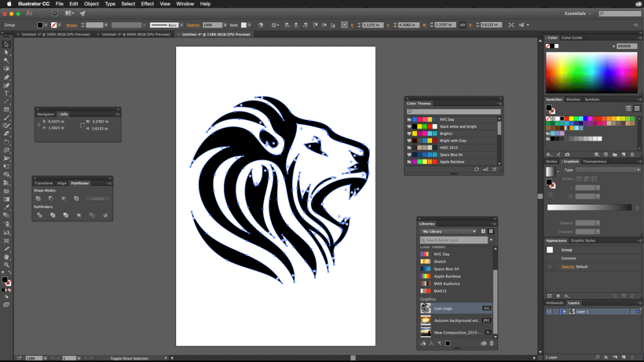Select the Line Segment tool

[6, 101]
